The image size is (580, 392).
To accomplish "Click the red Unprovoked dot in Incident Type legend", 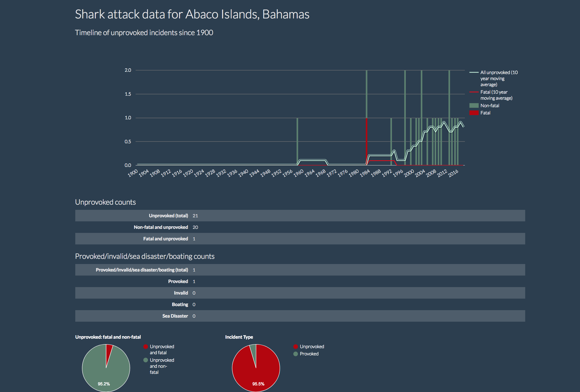I will tap(296, 347).
